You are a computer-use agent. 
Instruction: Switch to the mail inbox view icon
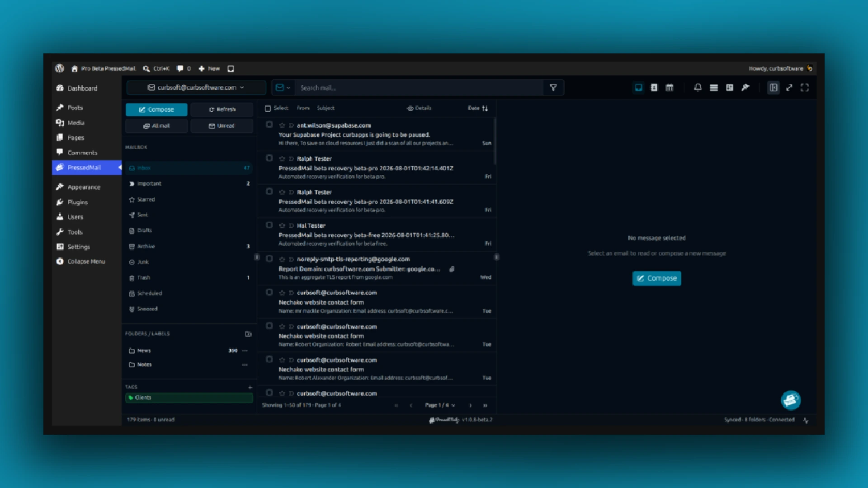[638, 88]
